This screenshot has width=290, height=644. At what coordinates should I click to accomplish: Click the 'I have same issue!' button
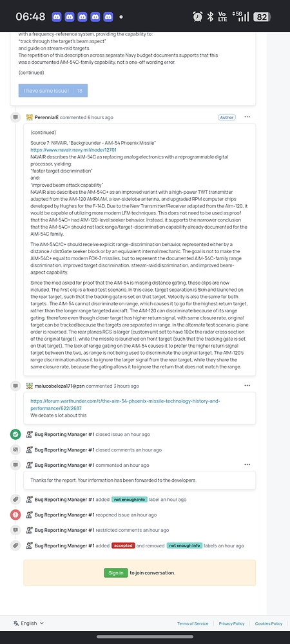[53, 90]
